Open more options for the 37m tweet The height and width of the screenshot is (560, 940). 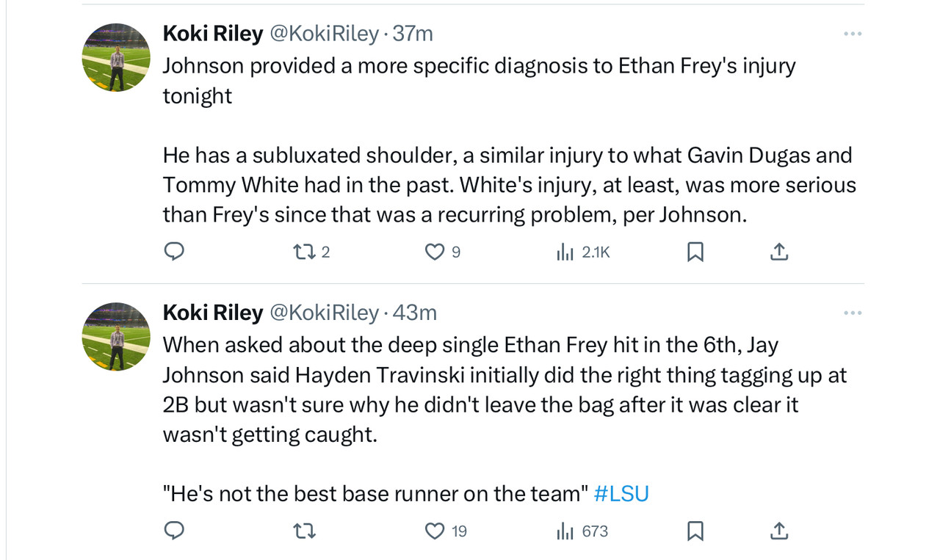tap(852, 34)
